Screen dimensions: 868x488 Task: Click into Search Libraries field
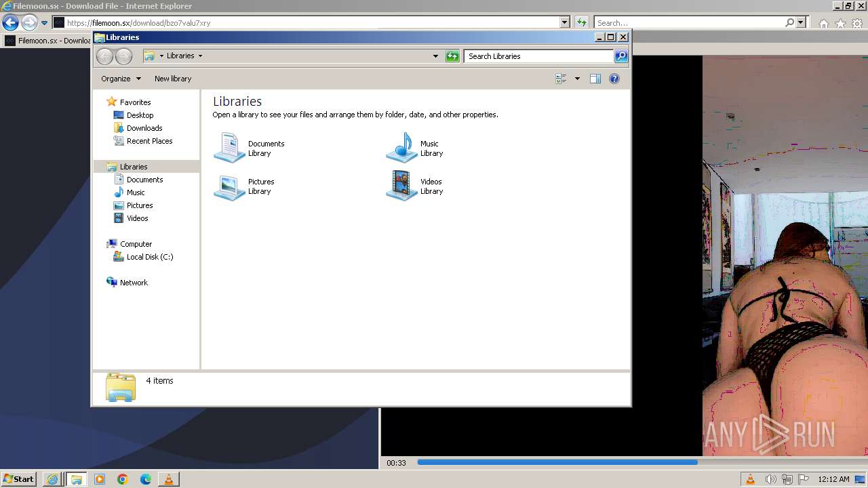539,56
